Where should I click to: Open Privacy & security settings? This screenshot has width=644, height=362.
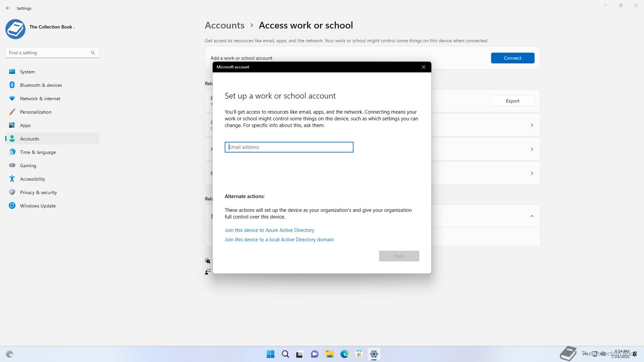(x=38, y=192)
